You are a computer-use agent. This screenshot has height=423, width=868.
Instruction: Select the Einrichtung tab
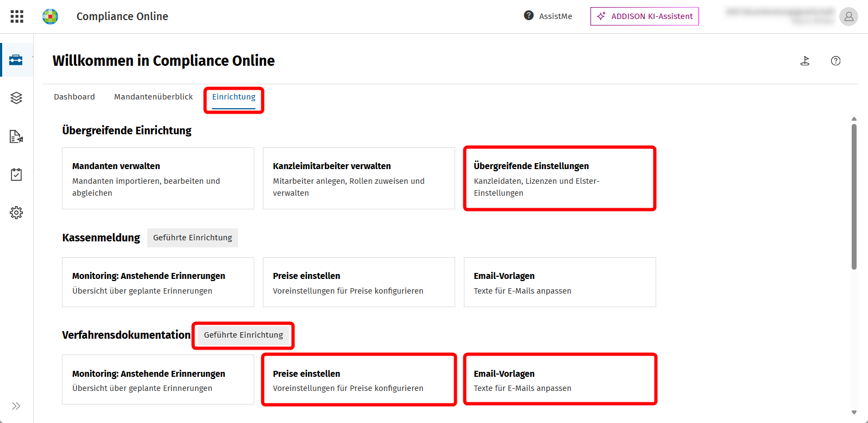click(234, 98)
